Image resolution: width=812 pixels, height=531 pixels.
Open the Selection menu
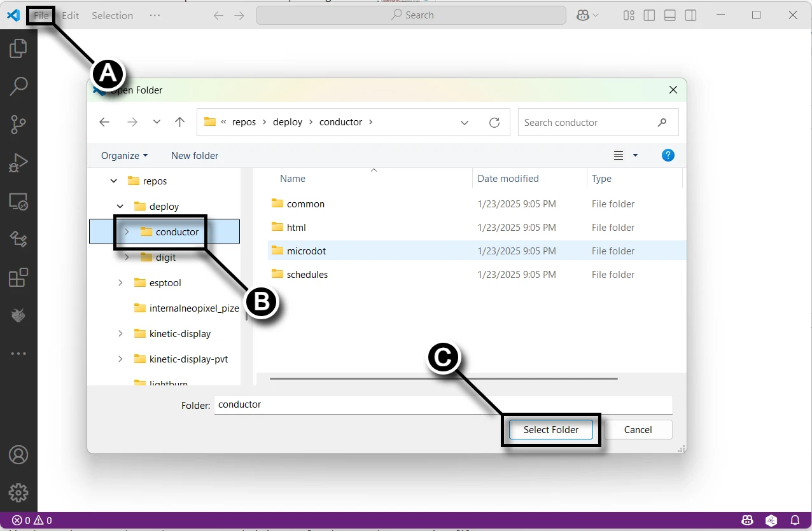[x=112, y=15]
